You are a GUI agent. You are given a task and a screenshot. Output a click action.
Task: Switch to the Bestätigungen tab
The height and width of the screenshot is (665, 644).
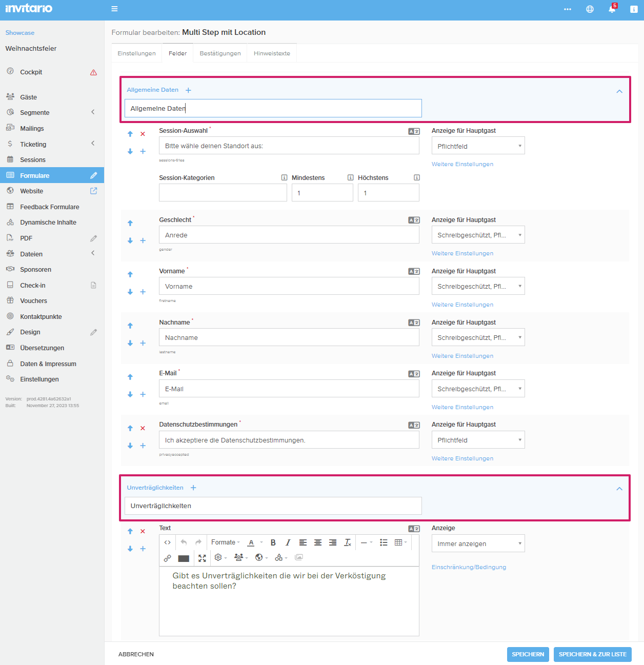click(220, 53)
